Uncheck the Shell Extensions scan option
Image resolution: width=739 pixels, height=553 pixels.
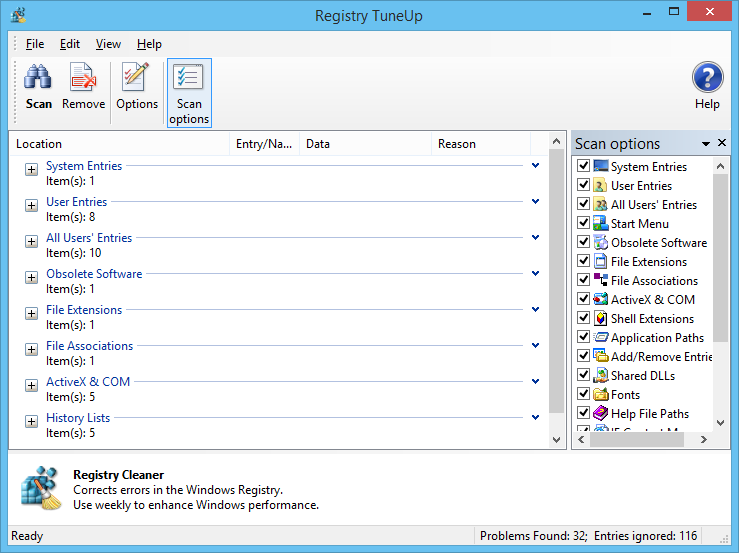[x=583, y=318]
